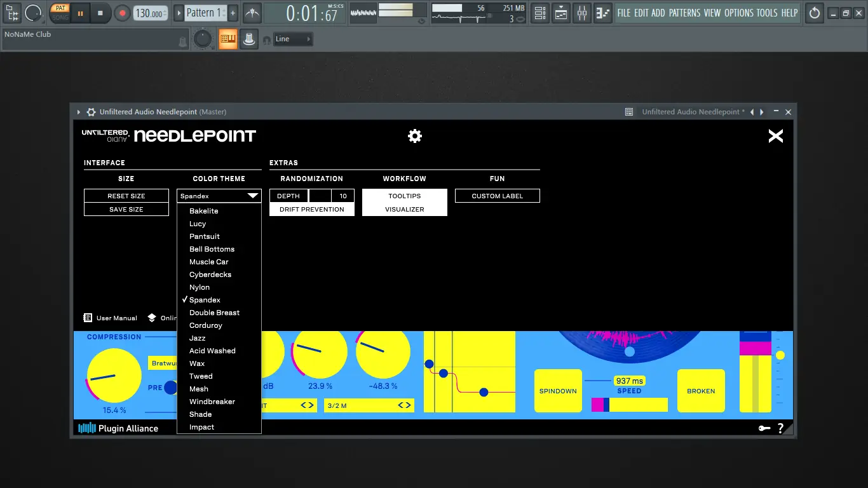Open the PATTERNS menu
868x488 pixels.
pos(685,13)
